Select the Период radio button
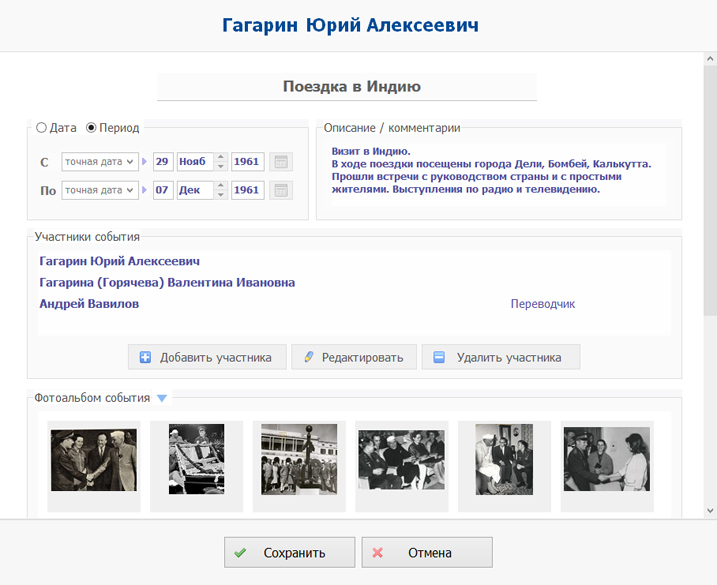717x585 pixels. pyautogui.click(x=91, y=128)
